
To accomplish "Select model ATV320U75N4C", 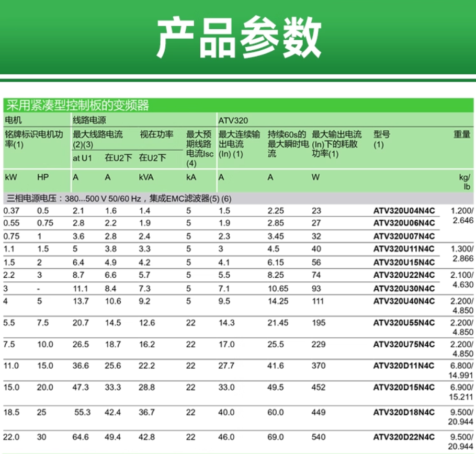I will coord(404,345).
